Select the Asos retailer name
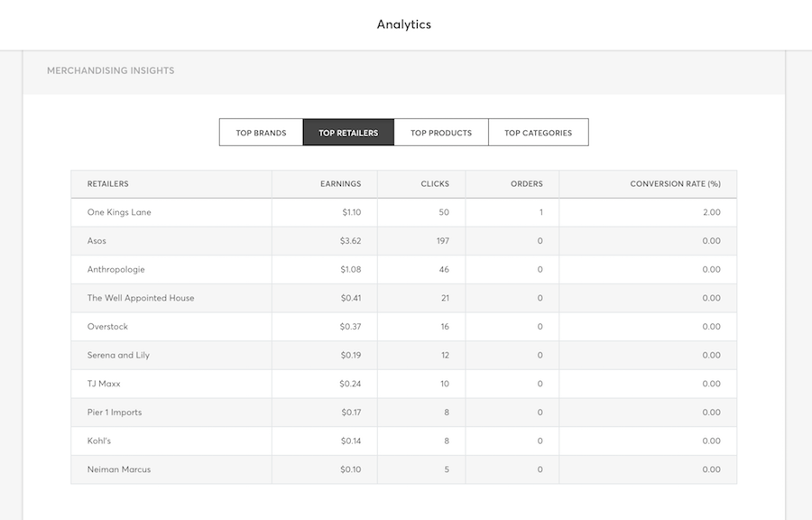Image resolution: width=812 pixels, height=520 pixels. [97, 241]
